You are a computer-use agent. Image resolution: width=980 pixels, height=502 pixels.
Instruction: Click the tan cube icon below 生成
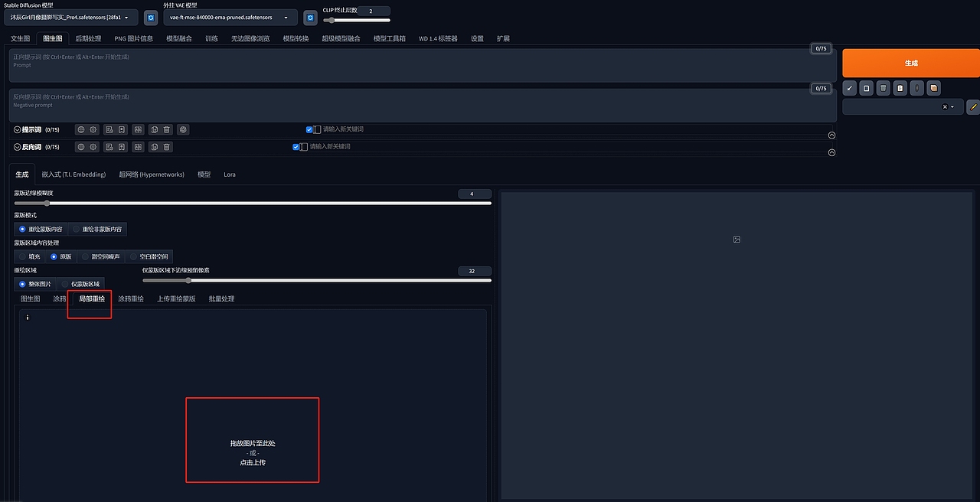[934, 89]
